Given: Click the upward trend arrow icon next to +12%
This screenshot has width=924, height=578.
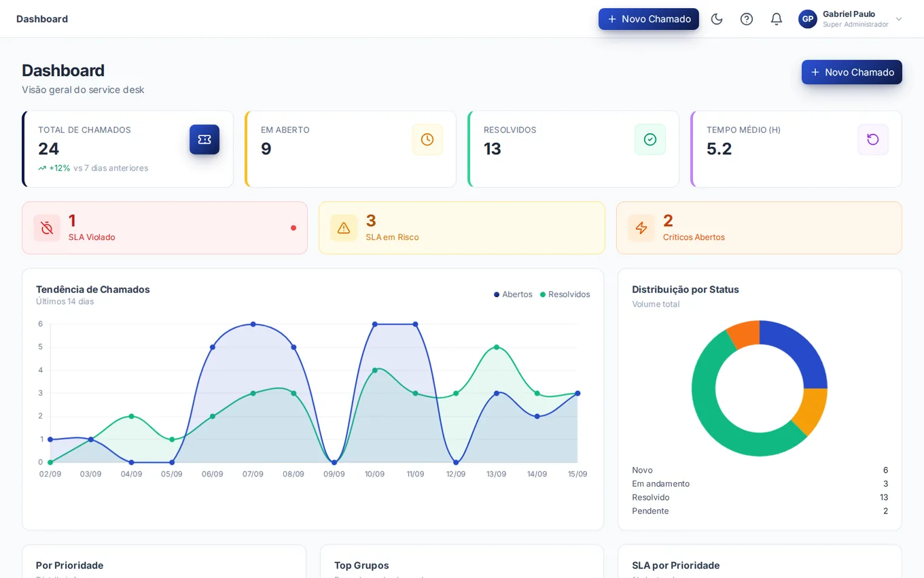Looking at the screenshot, I should click(x=42, y=168).
